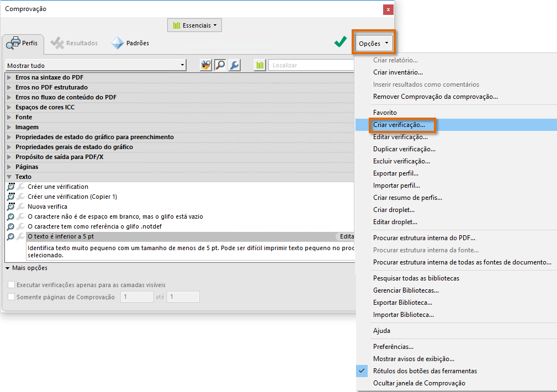Click inside the Localizar search field

(309, 65)
